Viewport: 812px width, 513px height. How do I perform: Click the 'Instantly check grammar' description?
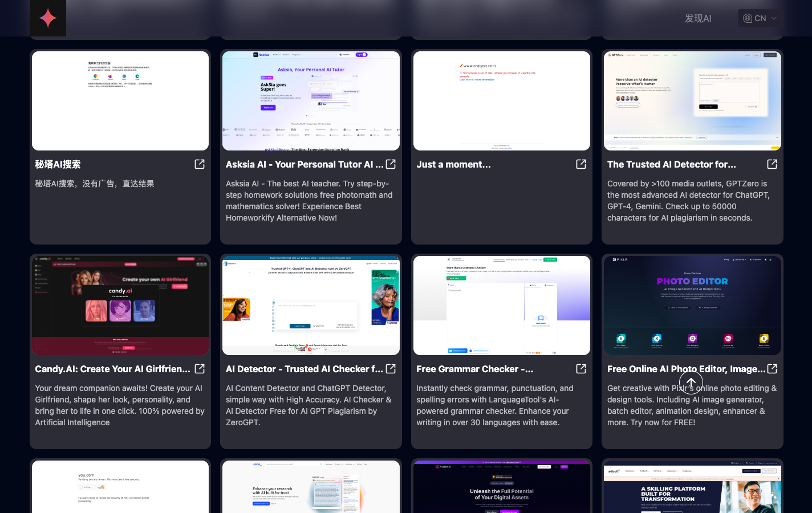pyautogui.click(x=495, y=405)
